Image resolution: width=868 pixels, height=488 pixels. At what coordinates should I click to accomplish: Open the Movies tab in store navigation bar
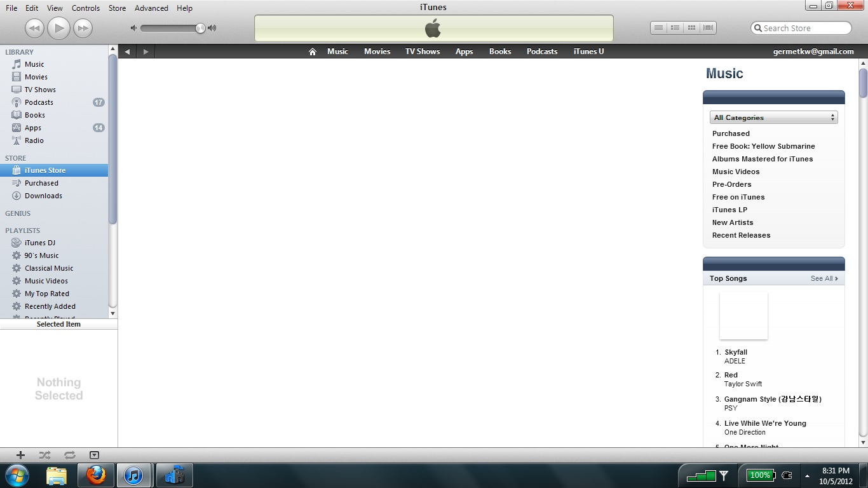point(377,51)
